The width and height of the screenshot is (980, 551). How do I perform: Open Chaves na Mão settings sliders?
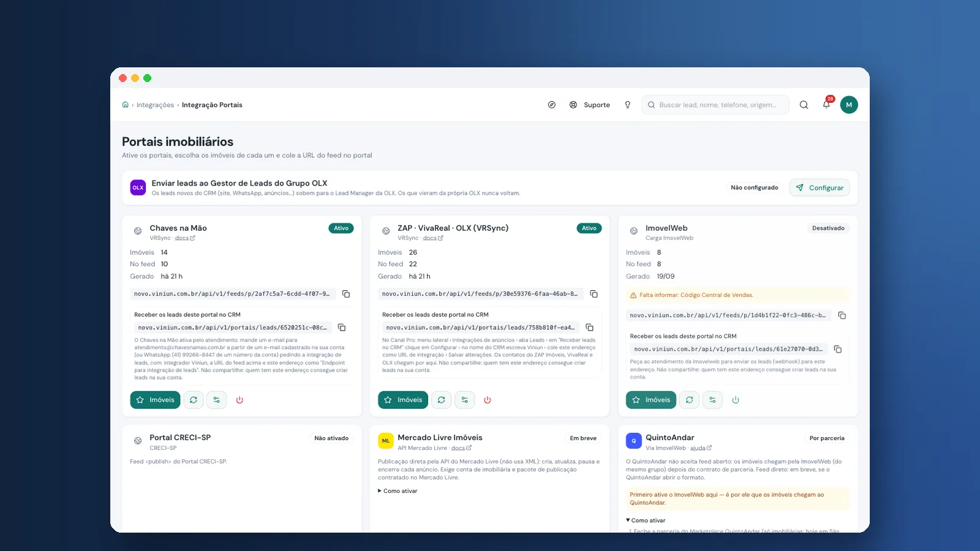217,400
